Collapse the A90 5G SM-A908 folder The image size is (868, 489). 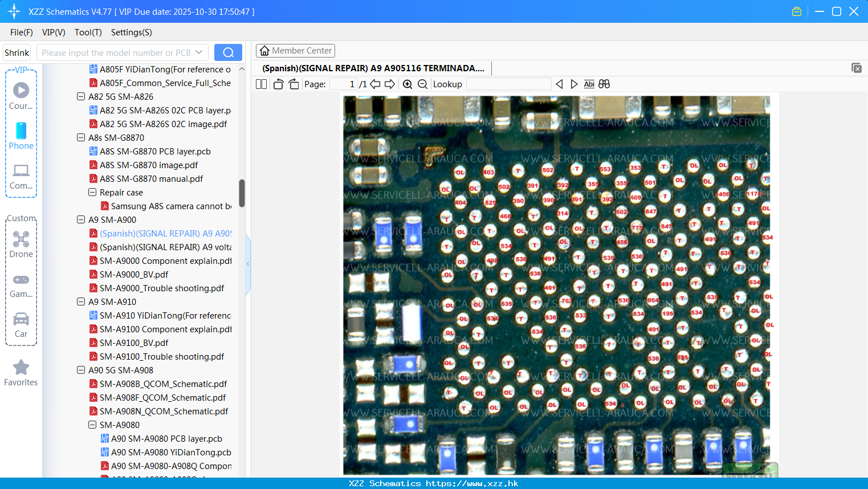(81, 370)
